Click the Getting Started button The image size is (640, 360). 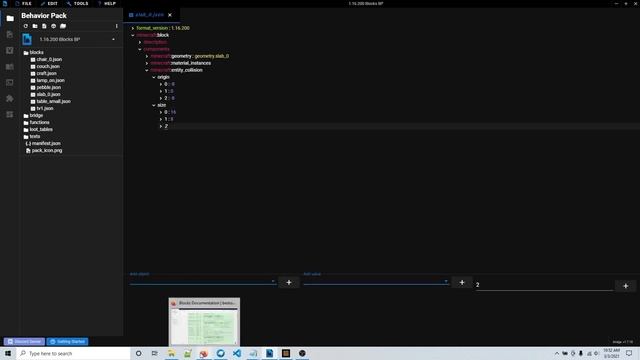[x=67, y=341]
